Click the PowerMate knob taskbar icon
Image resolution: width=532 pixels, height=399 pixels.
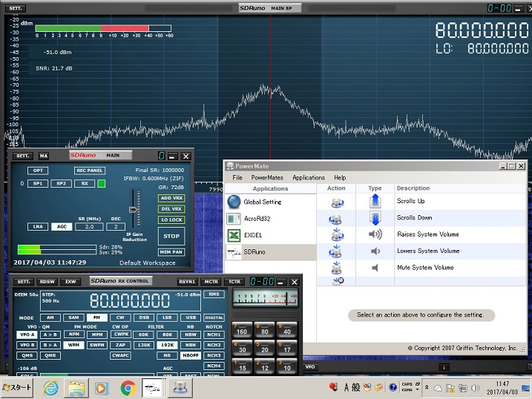click(x=180, y=388)
